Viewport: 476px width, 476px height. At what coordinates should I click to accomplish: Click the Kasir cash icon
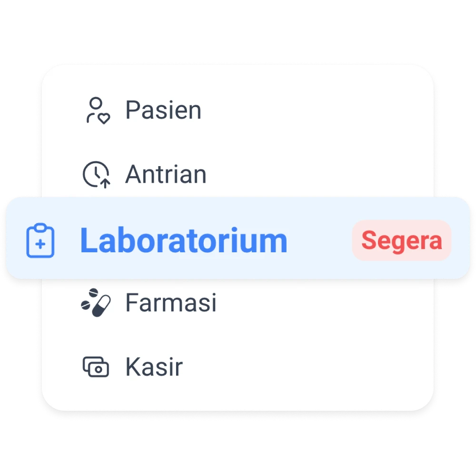pyautogui.click(x=96, y=367)
